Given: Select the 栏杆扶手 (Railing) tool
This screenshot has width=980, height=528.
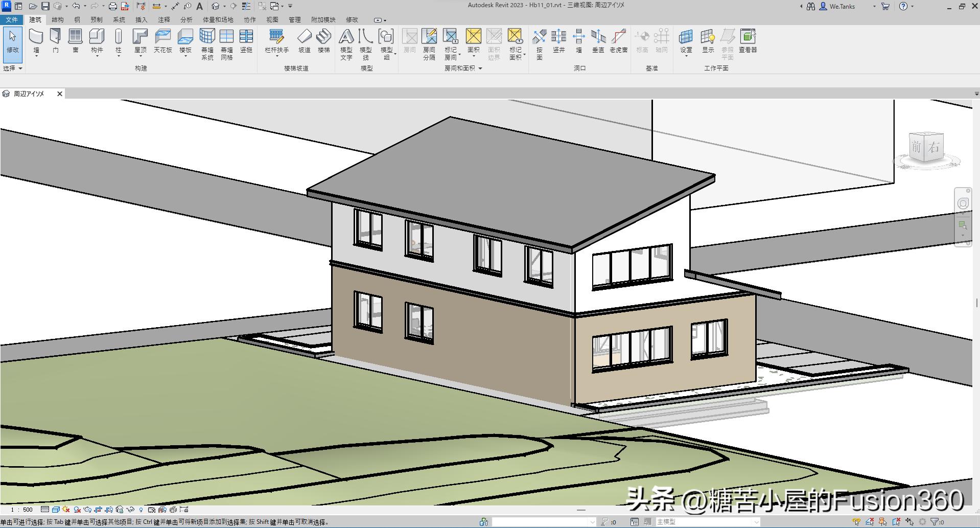Looking at the screenshot, I should [x=276, y=41].
